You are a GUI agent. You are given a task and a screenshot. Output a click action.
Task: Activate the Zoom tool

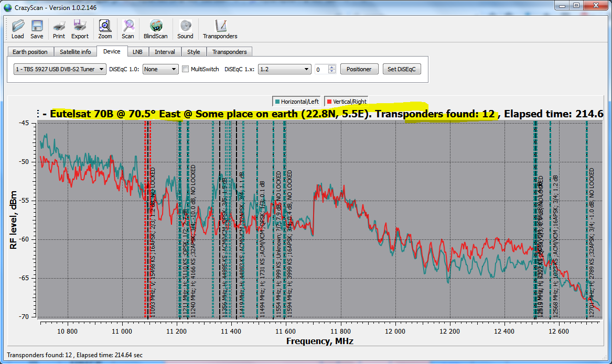coord(105,29)
